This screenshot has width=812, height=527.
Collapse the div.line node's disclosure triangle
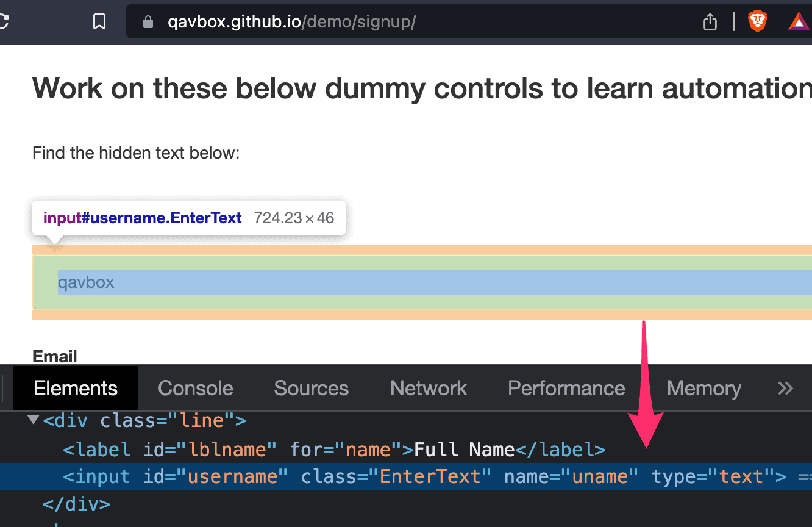[x=32, y=419]
